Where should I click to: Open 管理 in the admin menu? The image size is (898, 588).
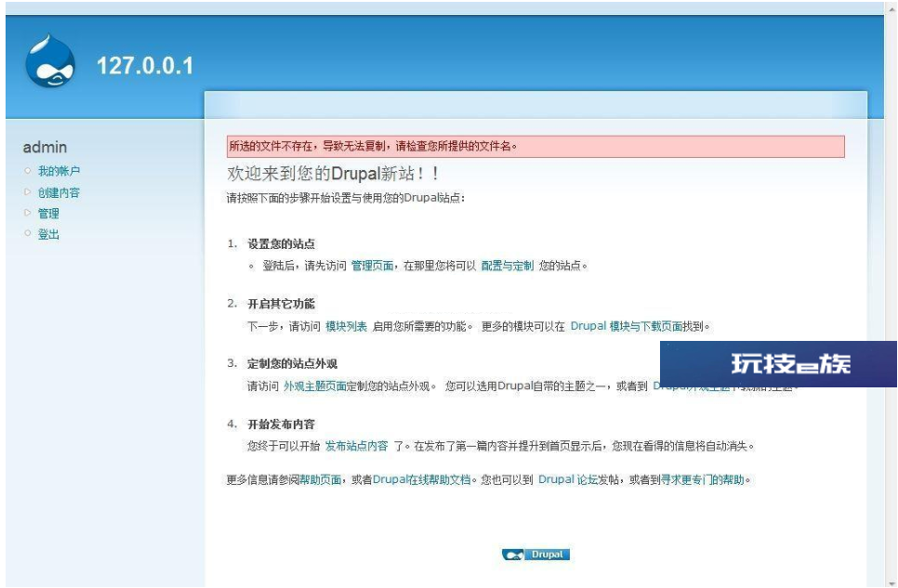[x=48, y=214]
